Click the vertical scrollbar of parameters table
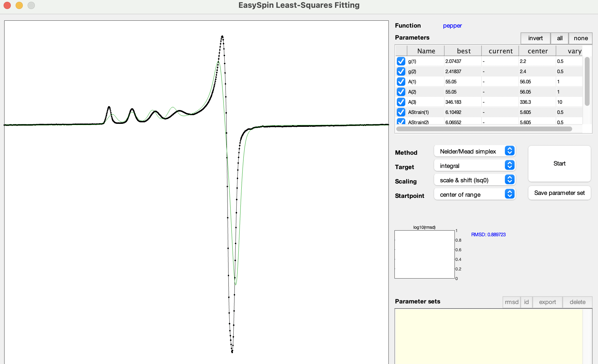This screenshot has width=598, height=364. click(x=587, y=82)
